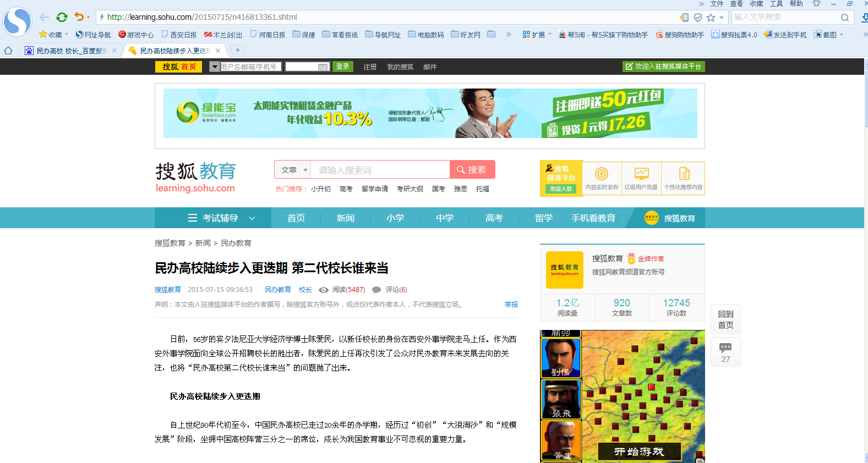Open the 文件 menu
Viewport: 868px width, 463px height.
point(717,4)
